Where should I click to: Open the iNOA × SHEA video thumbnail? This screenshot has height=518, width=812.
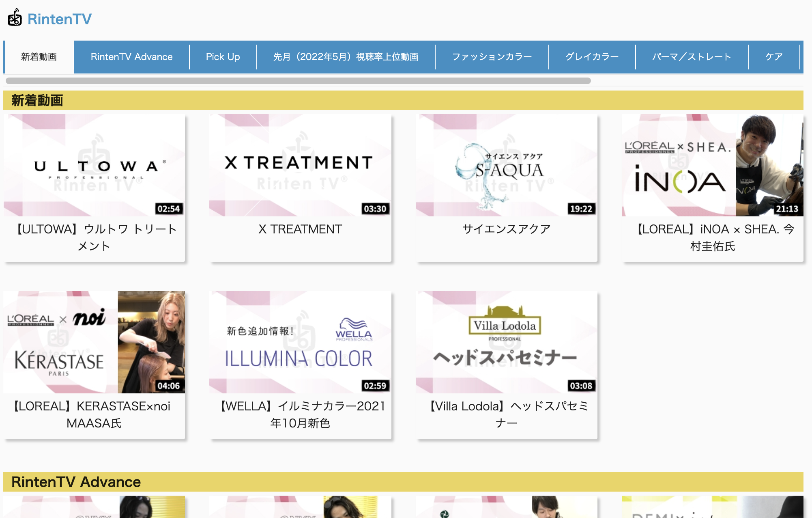(713, 165)
